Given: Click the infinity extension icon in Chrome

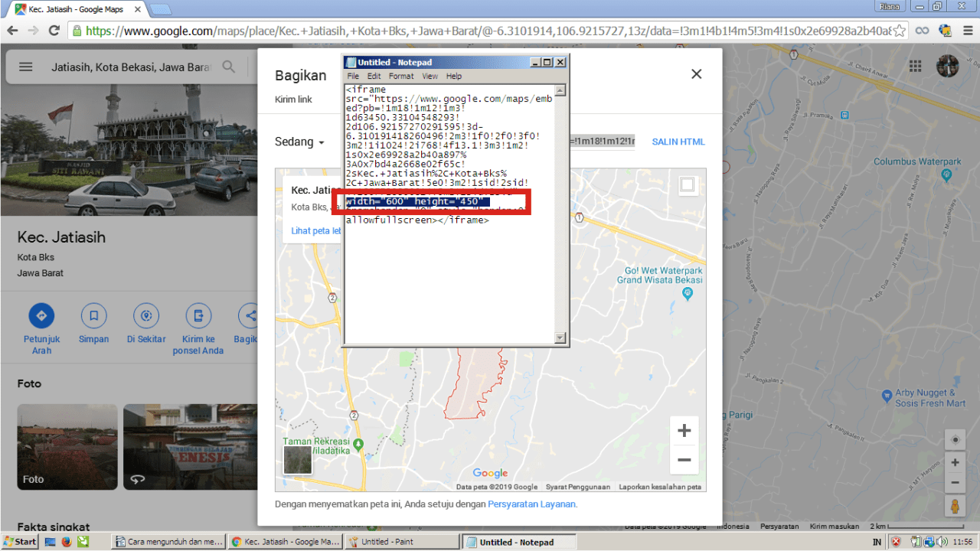Looking at the screenshot, I should [923, 31].
